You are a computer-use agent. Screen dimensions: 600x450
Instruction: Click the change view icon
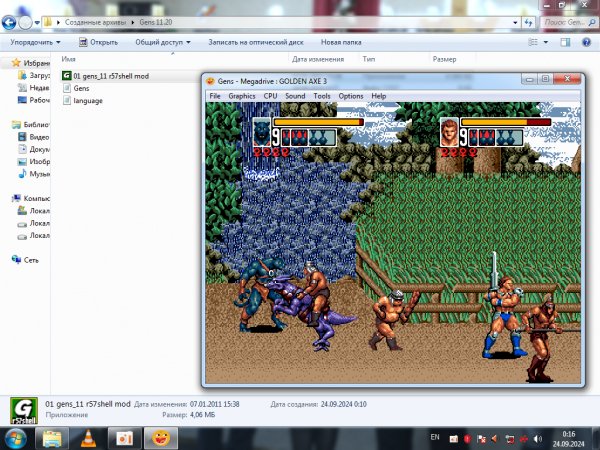(x=533, y=42)
